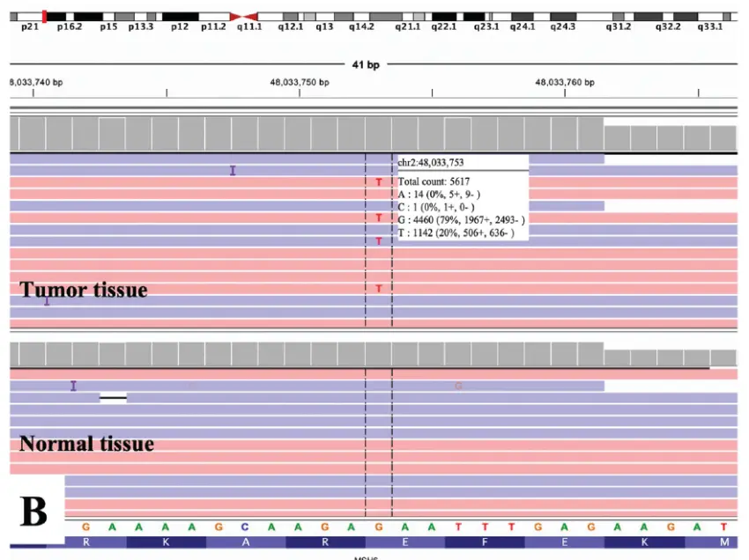Viewport: 749px width, 560px height.
Task: Select the 'G : 4460 (79%' line
Action: click(x=462, y=220)
